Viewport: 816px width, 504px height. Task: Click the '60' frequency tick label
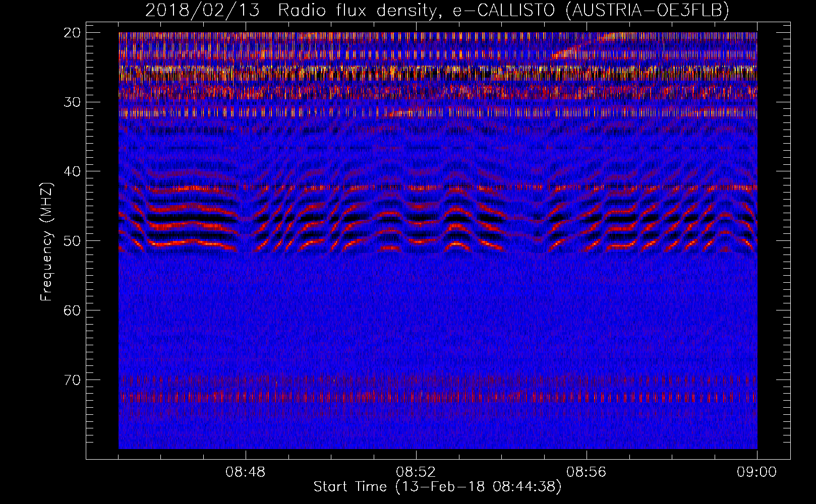click(73, 310)
